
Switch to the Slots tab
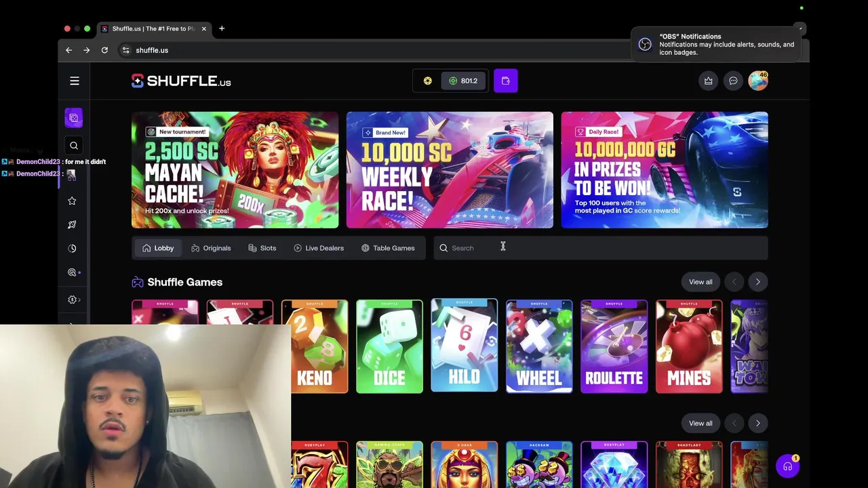262,248
